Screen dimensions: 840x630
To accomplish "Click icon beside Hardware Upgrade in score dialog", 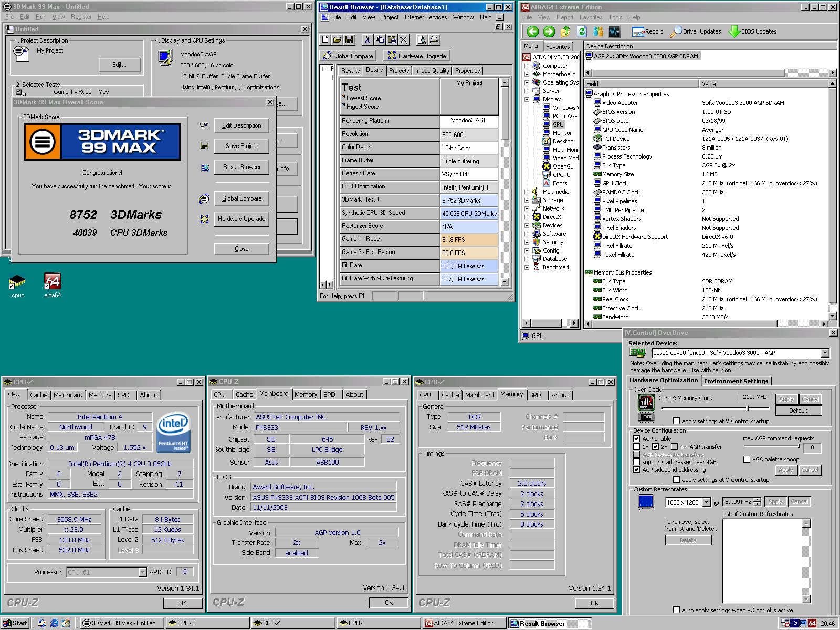I will click(x=204, y=219).
